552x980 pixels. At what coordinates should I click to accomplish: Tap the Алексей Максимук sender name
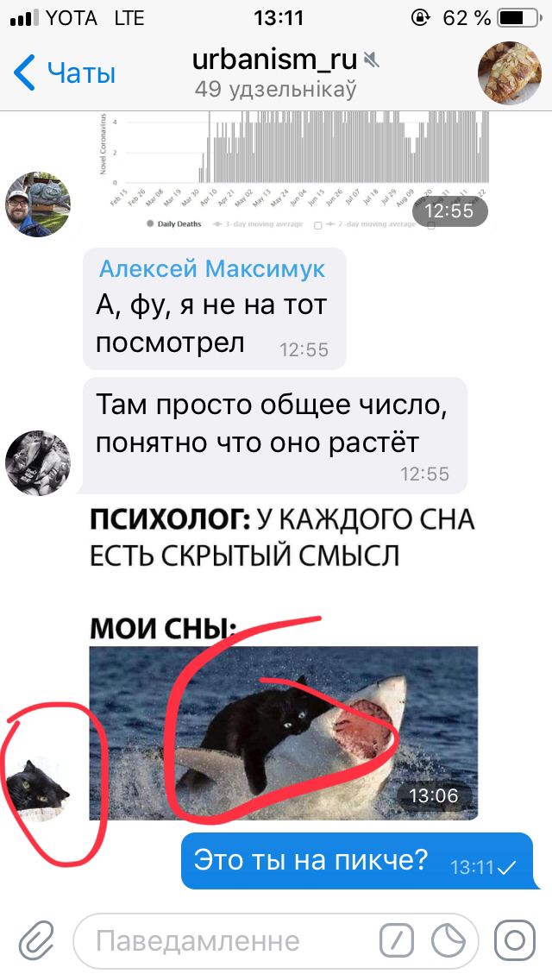(x=212, y=269)
